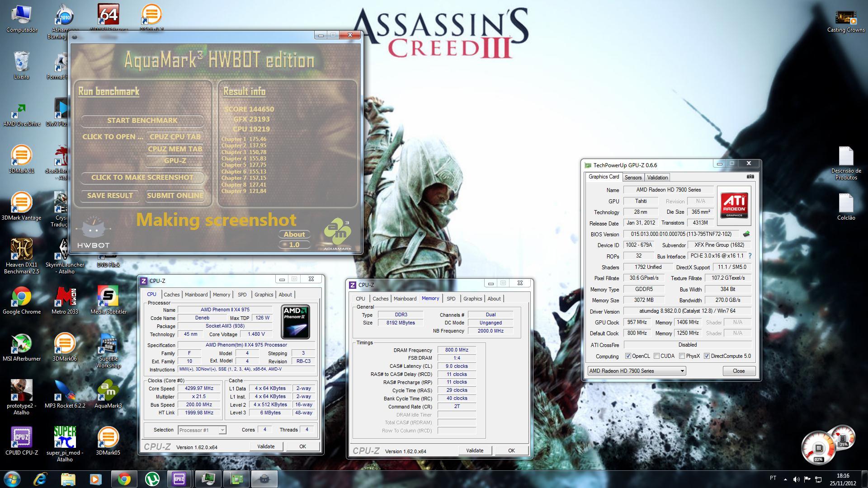This screenshot has width=868, height=488.
Task: Toggle the PhysX checkbox in GPU-Z
Action: [682, 356]
